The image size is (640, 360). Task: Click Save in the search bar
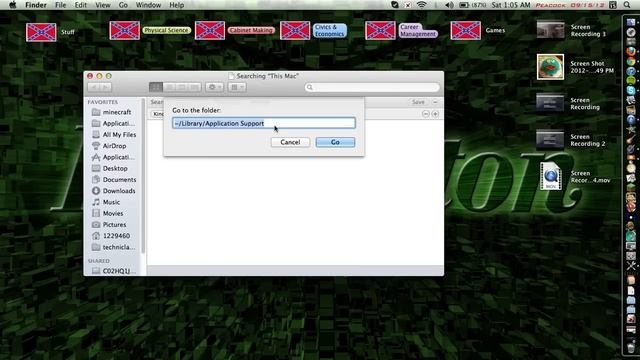coord(418,102)
